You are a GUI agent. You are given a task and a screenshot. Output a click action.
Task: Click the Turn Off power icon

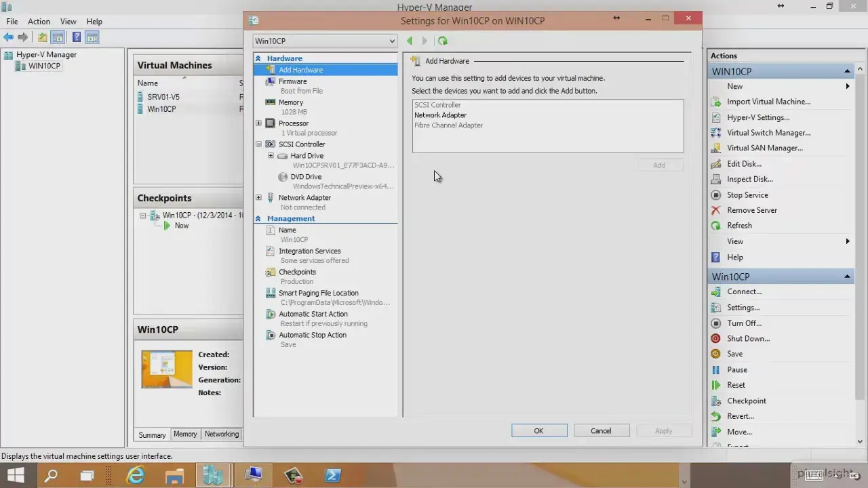pyautogui.click(x=715, y=323)
